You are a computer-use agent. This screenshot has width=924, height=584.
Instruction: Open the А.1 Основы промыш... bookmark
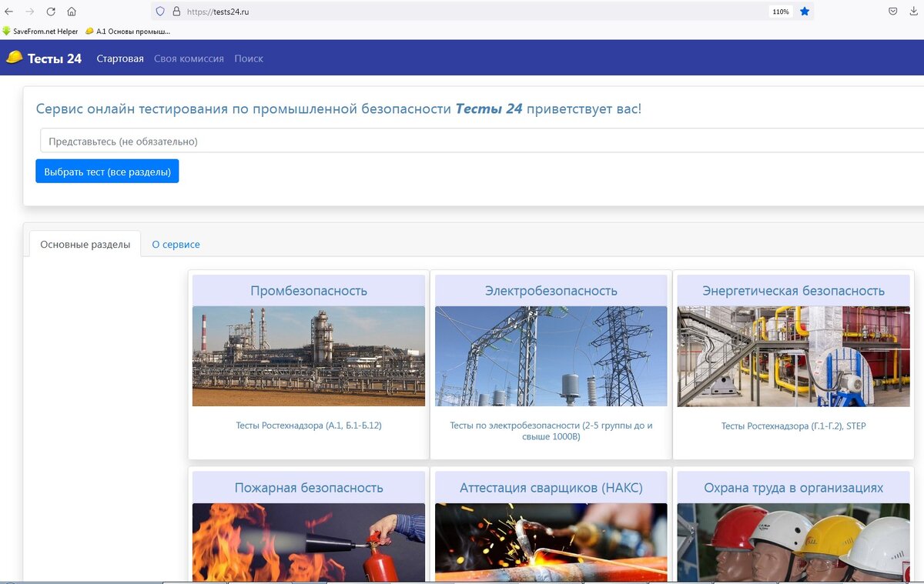128,32
